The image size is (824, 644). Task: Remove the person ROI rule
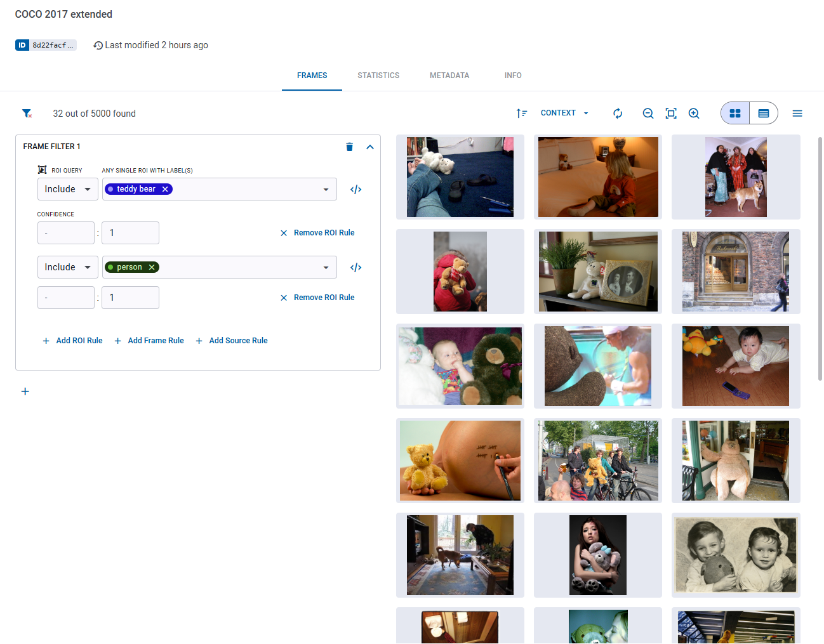pyautogui.click(x=317, y=297)
